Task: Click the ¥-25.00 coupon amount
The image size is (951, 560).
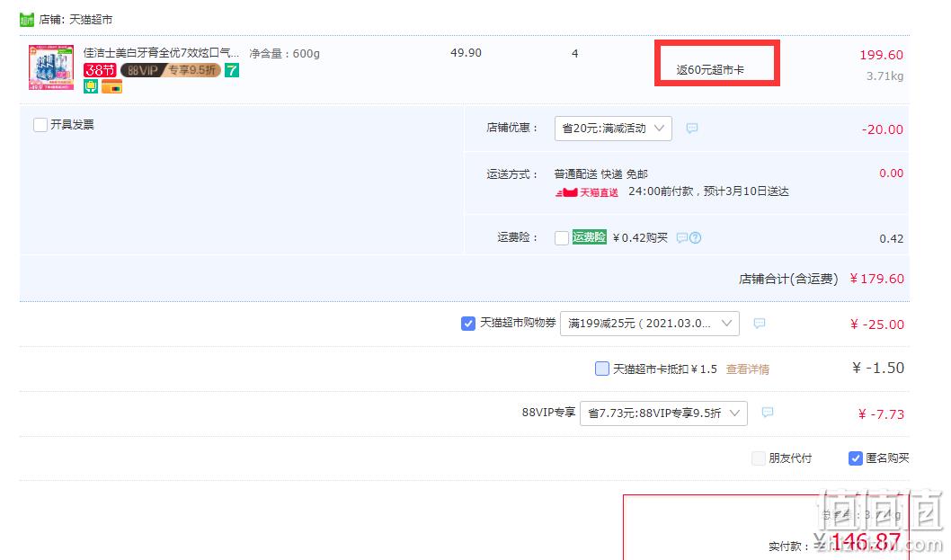Action: point(877,324)
